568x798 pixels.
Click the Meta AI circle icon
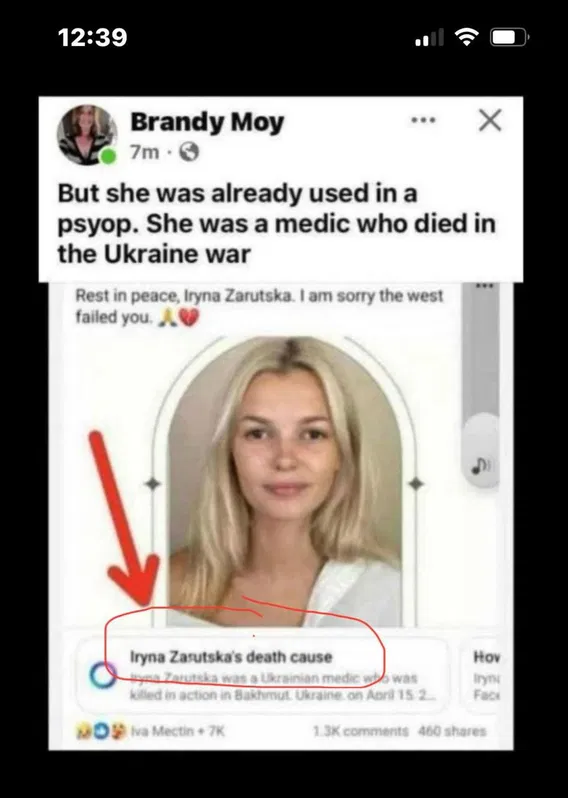[103, 675]
